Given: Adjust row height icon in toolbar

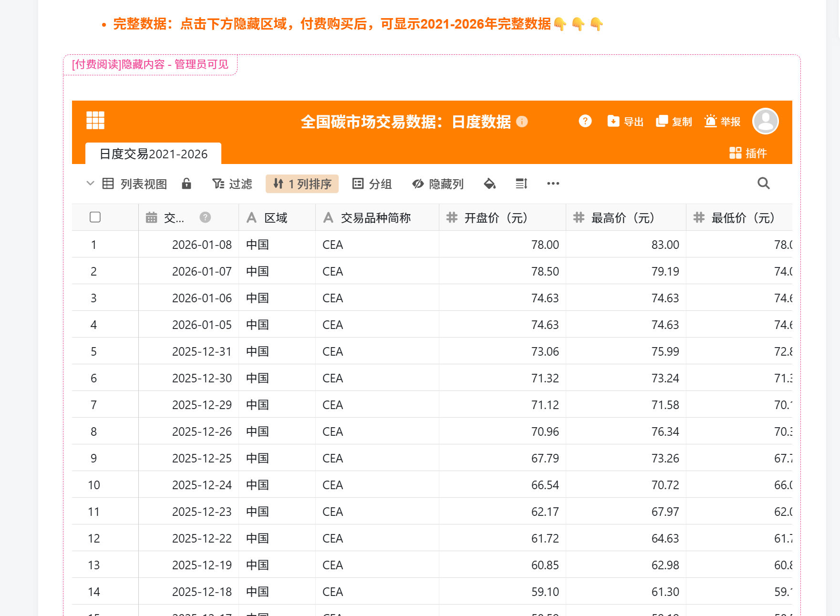Looking at the screenshot, I should point(521,184).
